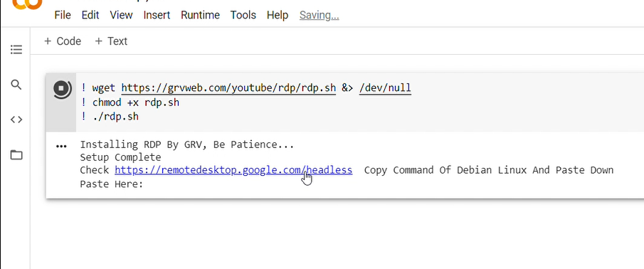Click the Saving... status link
644x269 pixels.
pyautogui.click(x=319, y=15)
